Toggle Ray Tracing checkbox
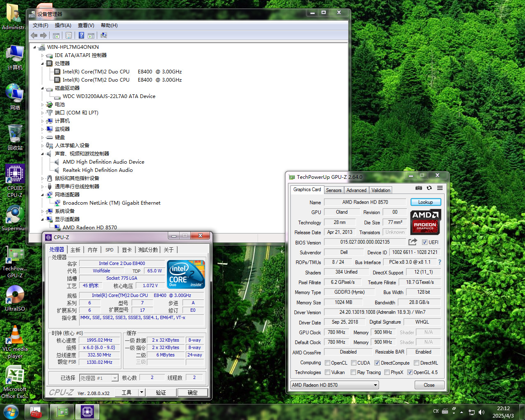The height and width of the screenshot is (420, 525). tap(353, 372)
